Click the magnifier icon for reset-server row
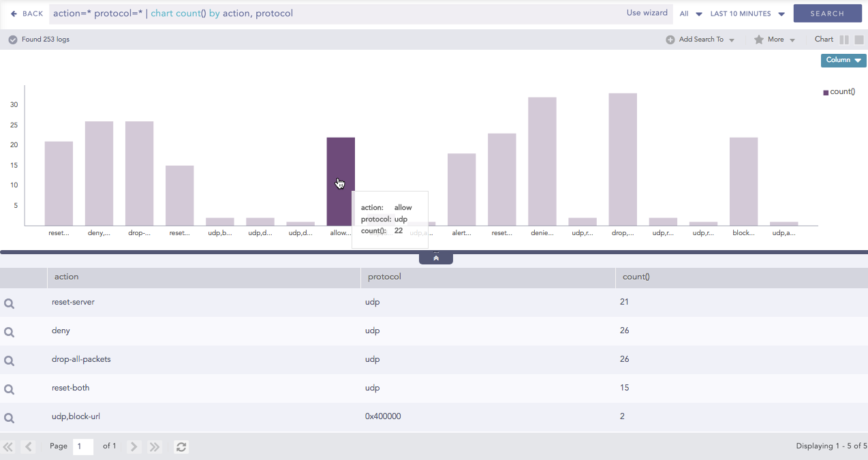The width and height of the screenshot is (868, 460). (x=9, y=304)
